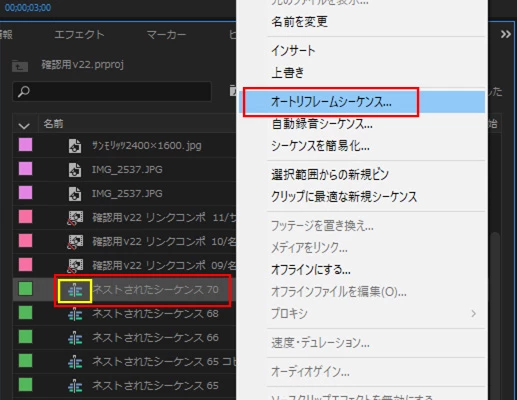Open the プロキシ submenu arrow
Viewport: 517px width, 400px height.
pyautogui.click(x=473, y=313)
